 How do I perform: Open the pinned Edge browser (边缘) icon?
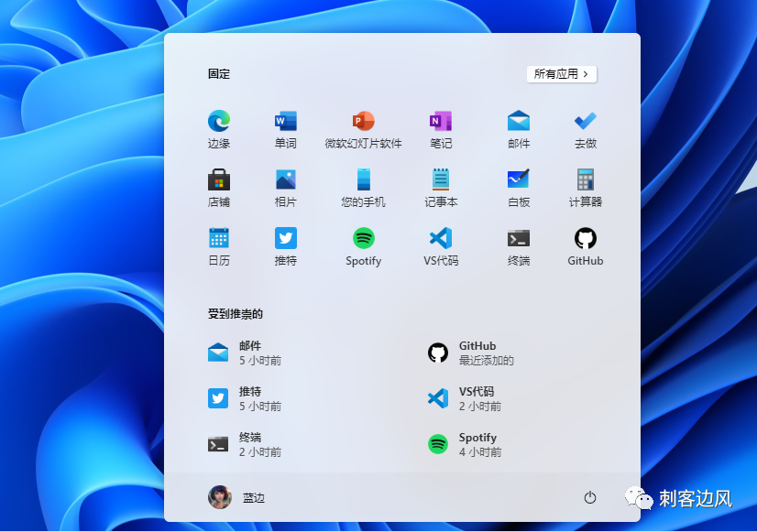[219, 121]
